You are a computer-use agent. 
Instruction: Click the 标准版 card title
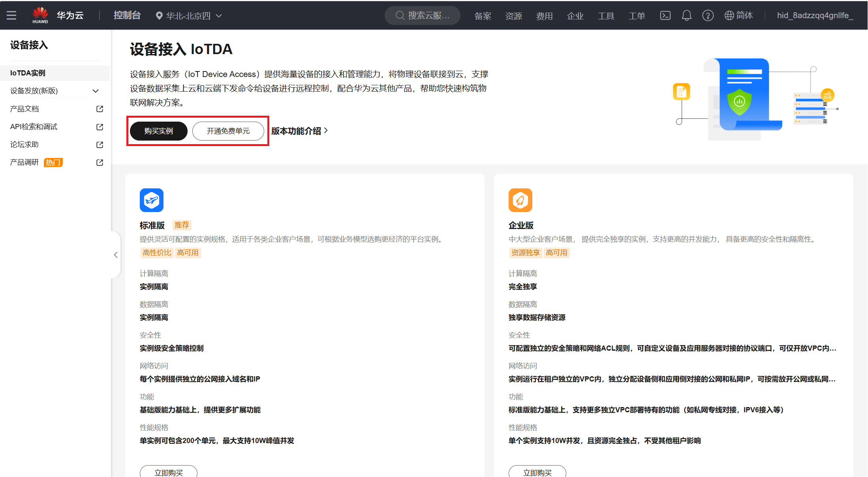click(x=152, y=225)
